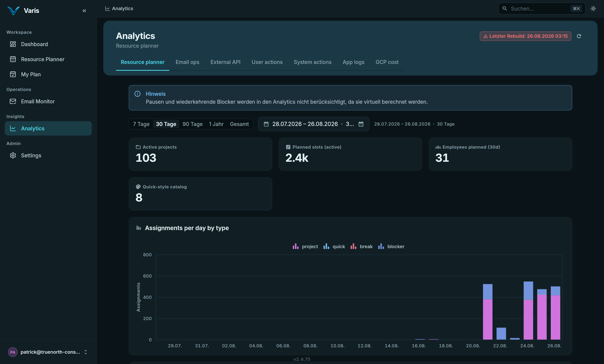Select the 90 Tage range
The height and width of the screenshot is (364, 604).
pyautogui.click(x=193, y=124)
